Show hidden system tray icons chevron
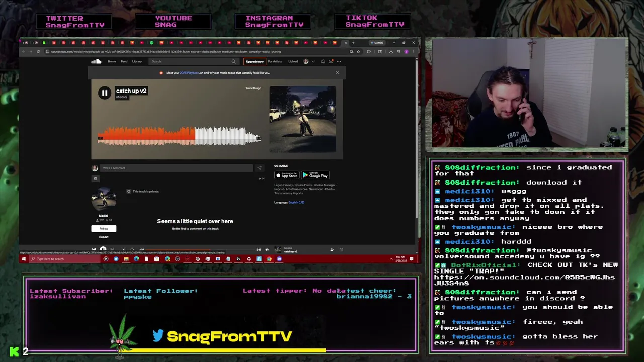 point(391,259)
